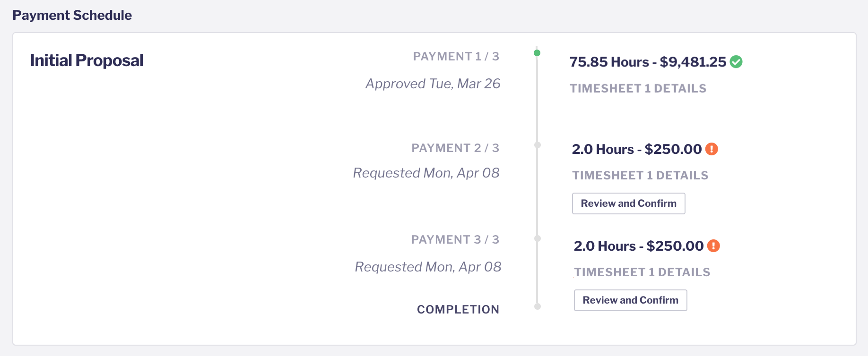868x356 pixels.
Task: Open Timesheet 1 Details under Payment 1
Action: tap(638, 88)
